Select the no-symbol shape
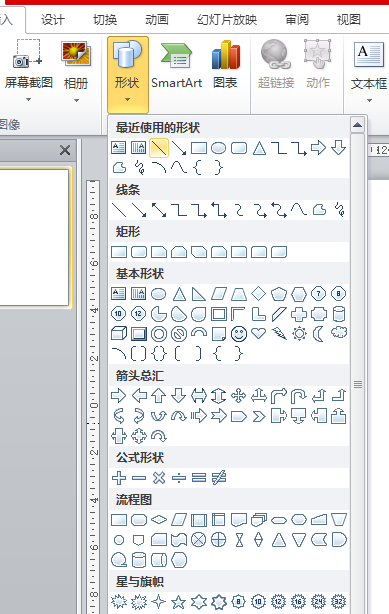Viewport: 389px width, 614px height. tap(179, 334)
